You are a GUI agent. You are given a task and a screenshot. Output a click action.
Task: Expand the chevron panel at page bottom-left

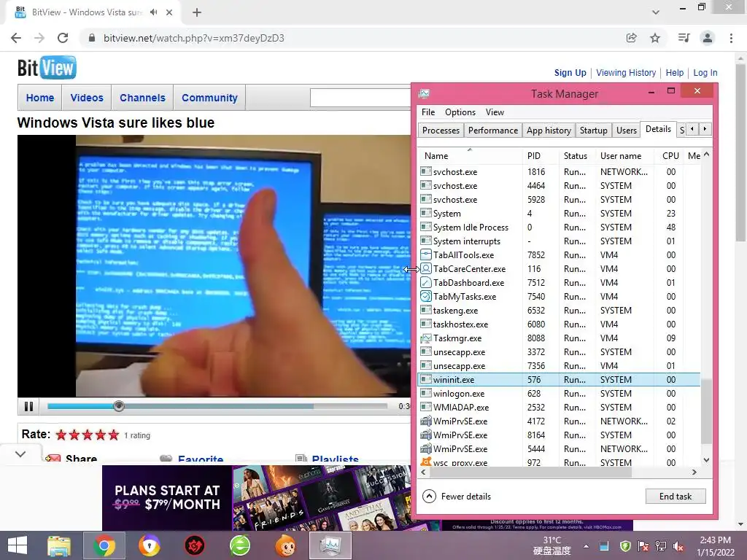20,454
